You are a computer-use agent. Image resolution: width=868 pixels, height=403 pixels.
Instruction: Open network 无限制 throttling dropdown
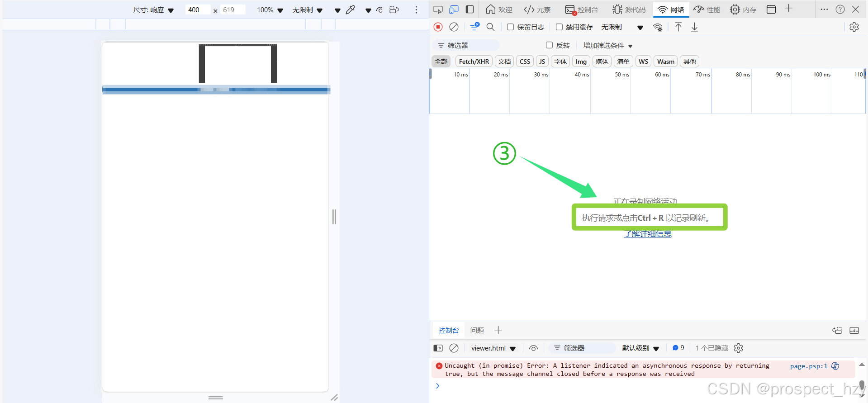pyautogui.click(x=622, y=27)
